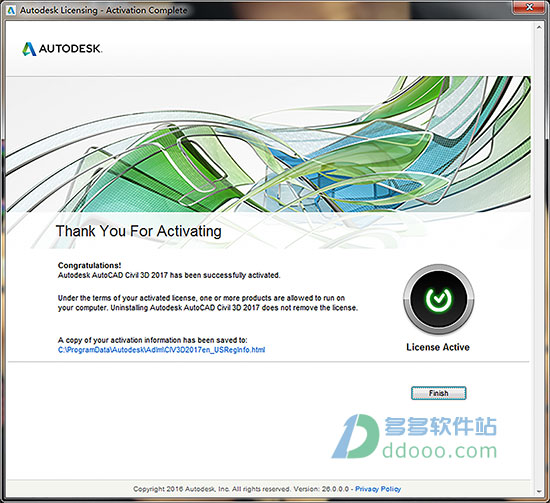Image resolution: width=550 pixels, height=503 pixels.
Task: Click the Finish button
Action: (438, 393)
